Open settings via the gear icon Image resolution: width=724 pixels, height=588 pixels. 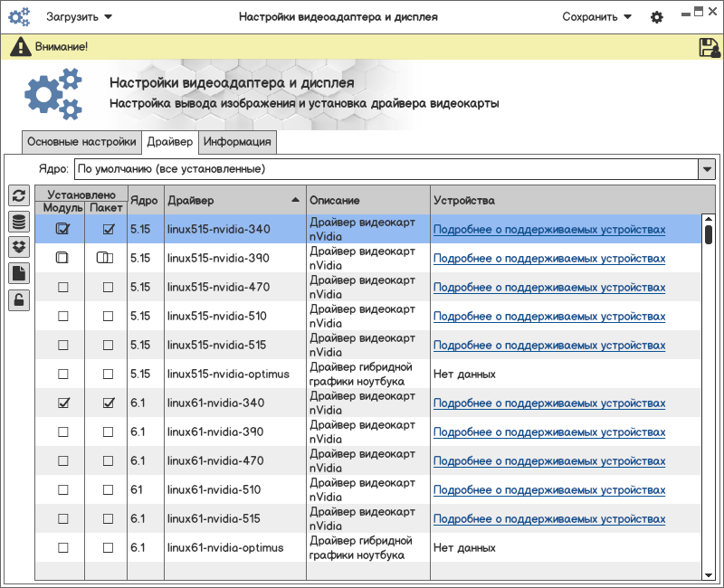coord(657,17)
